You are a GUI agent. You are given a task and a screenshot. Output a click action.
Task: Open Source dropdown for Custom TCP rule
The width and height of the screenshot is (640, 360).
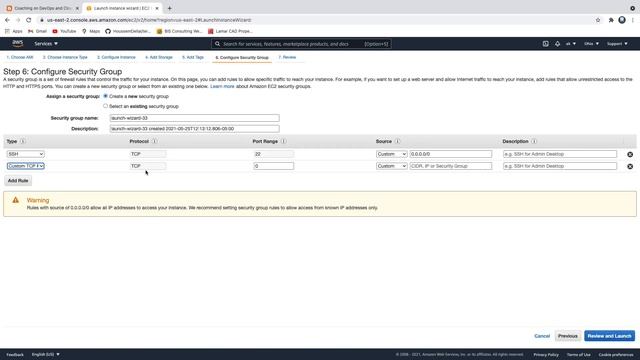pos(391,166)
